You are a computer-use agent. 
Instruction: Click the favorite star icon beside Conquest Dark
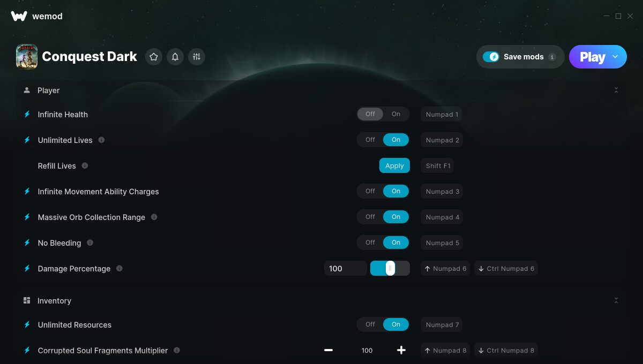tap(154, 57)
